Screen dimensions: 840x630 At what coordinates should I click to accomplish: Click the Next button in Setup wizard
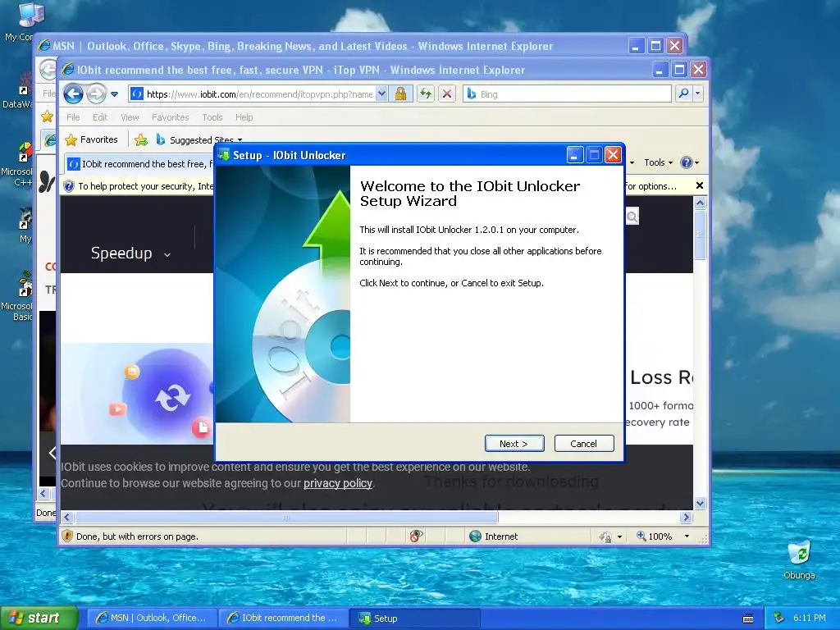514,444
